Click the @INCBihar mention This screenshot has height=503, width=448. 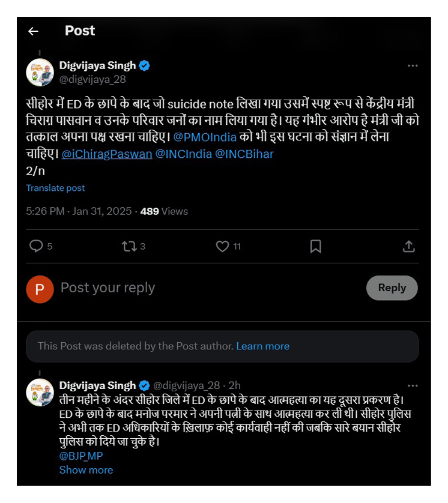coord(244,154)
